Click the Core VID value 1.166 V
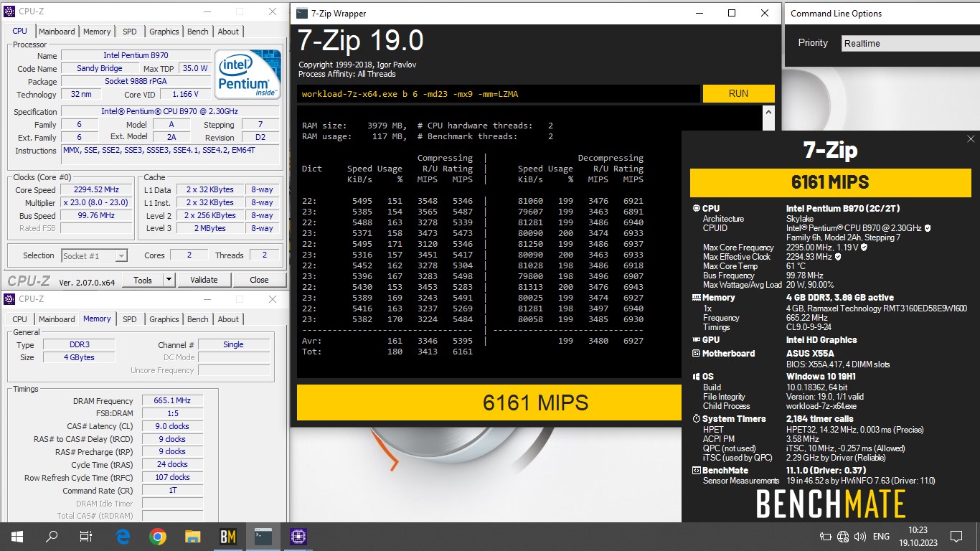Viewport: 980px width, 551px height. [186, 94]
